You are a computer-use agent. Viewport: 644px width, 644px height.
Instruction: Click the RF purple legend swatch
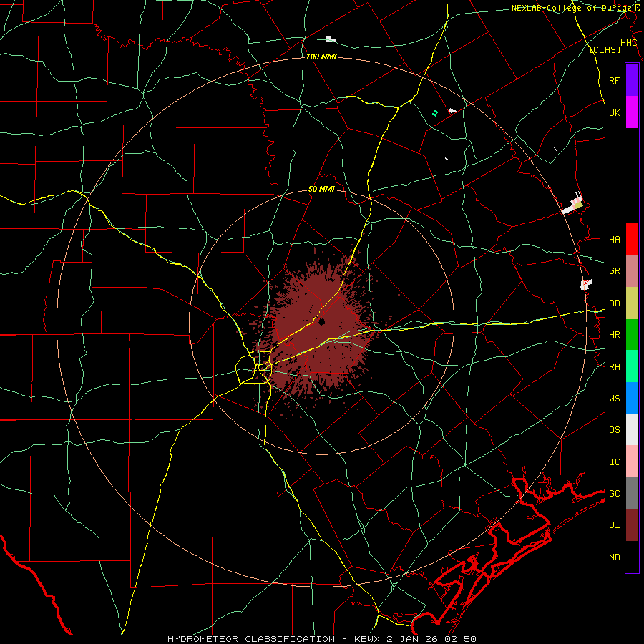tap(632, 80)
